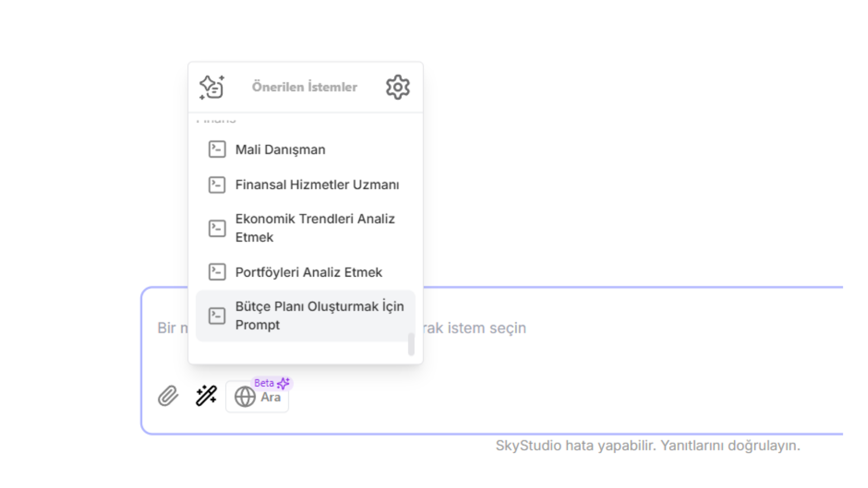The width and height of the screenshot is (868, 488).
Task: Click the magic wand prompts icon
Action: click(206, 396)
